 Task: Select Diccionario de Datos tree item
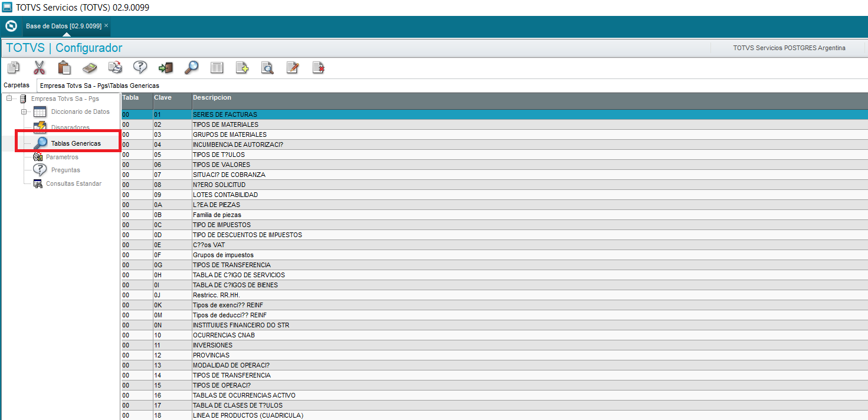tap(80, 111)
